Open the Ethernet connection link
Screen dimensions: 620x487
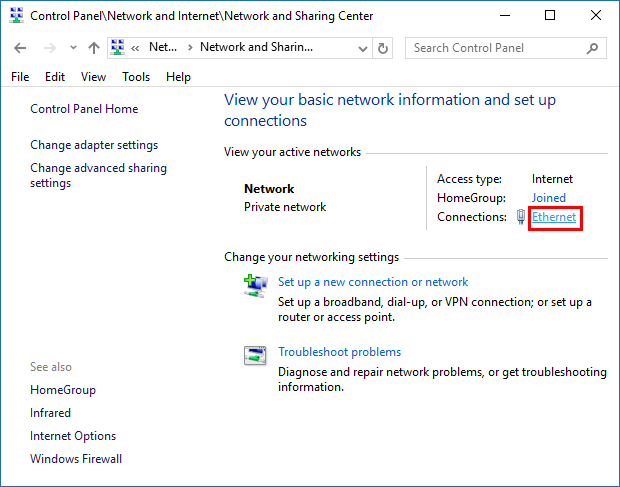pos(554,217)
